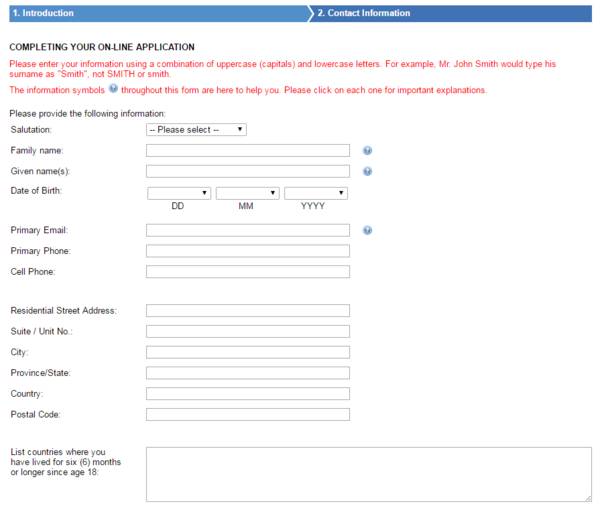Click the countries lived in text area

(x=368, y=474)
